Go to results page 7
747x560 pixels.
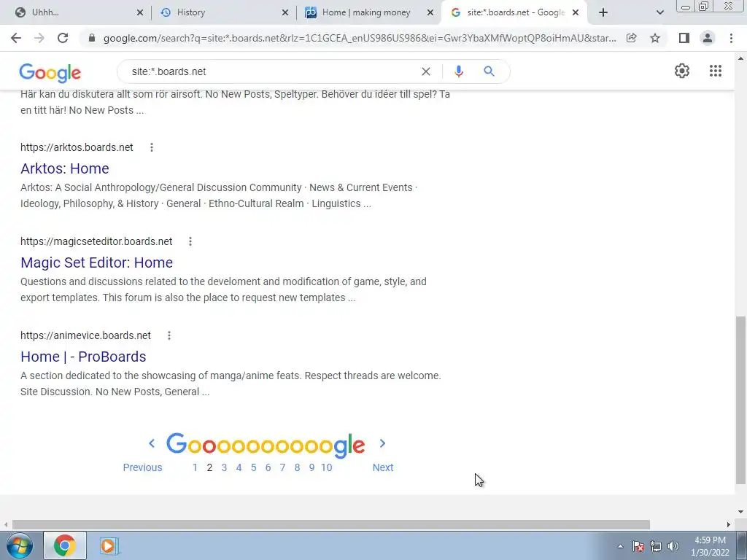coord(282,467)
